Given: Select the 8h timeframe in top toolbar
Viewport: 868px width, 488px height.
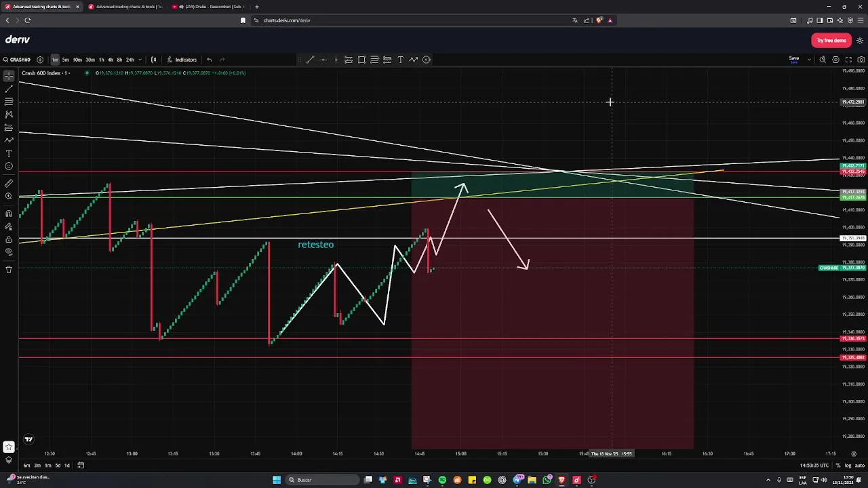Looking at the screenshot, I should [x=119, y=60].
